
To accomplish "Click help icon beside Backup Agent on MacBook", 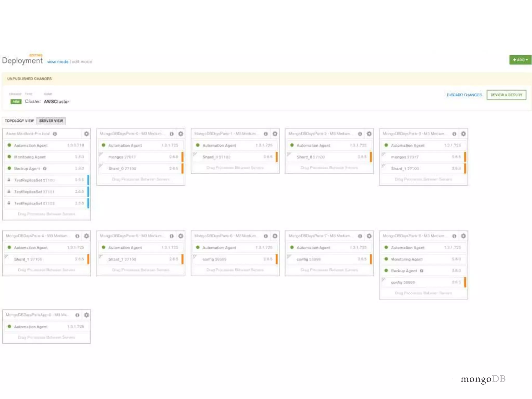I will pos(45,169).
